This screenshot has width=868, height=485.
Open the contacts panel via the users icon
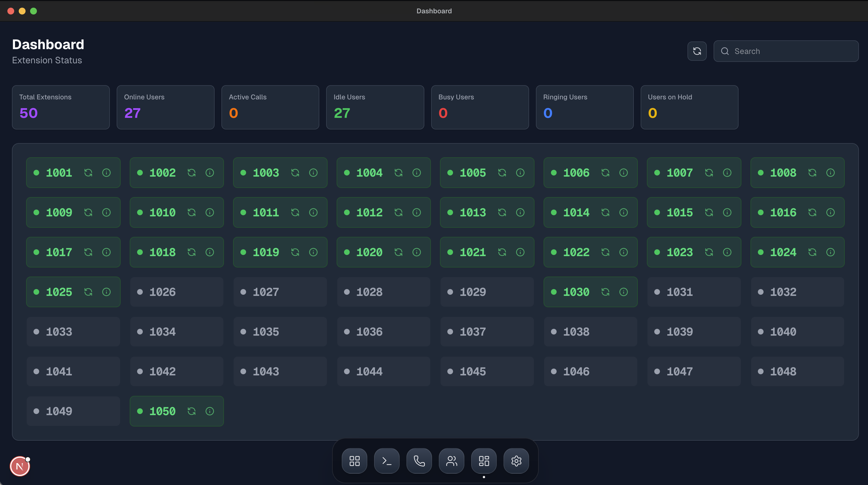[x=451, y=461]
